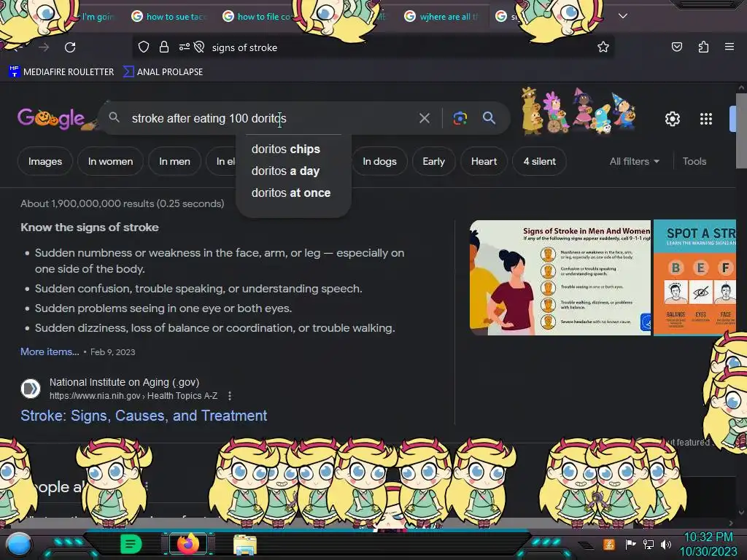Open the three-dot menu beside nia.nih.gov result

230,396
